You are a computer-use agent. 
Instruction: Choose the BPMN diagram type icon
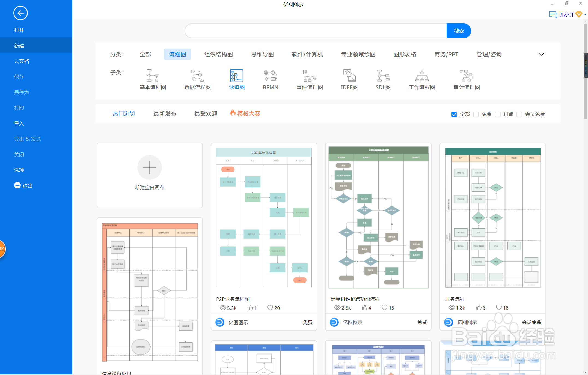(x=270, y=76)
